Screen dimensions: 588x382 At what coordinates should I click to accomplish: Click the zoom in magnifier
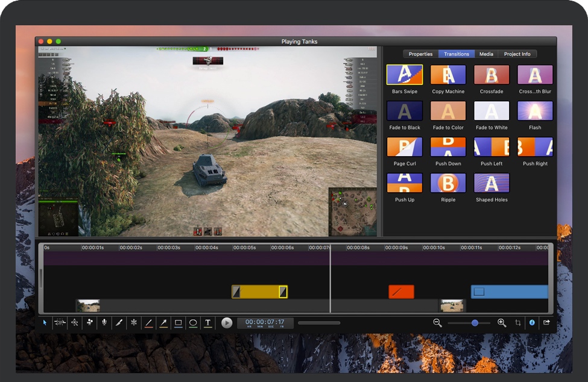502,323
